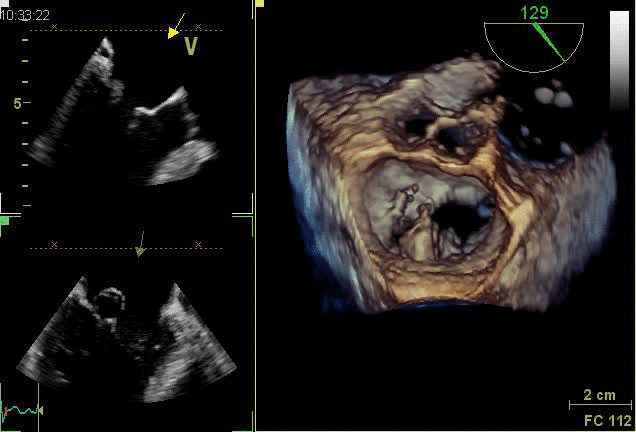
Task: Click the ECG trigger triangle marker
Action: (x=41, y=410)
